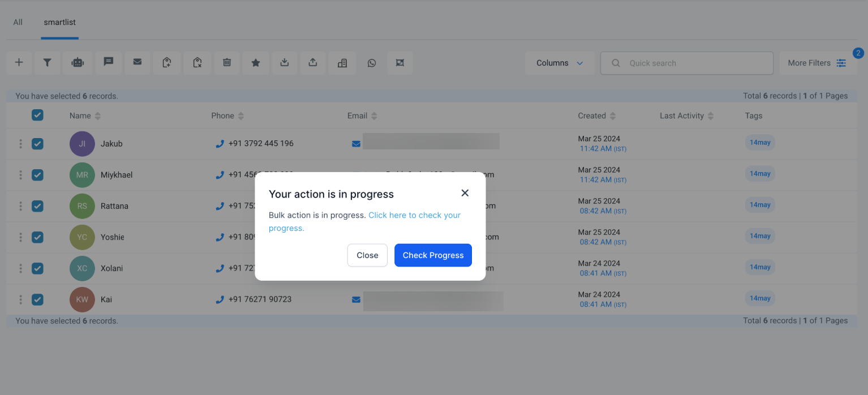Click the KW avatar for Kai

(82, 299)
